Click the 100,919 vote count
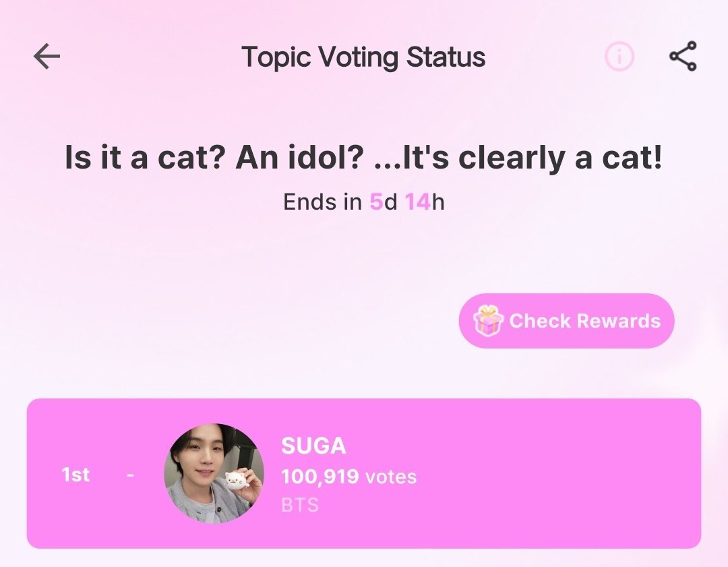The image size is (728, 567). (320, 477)
